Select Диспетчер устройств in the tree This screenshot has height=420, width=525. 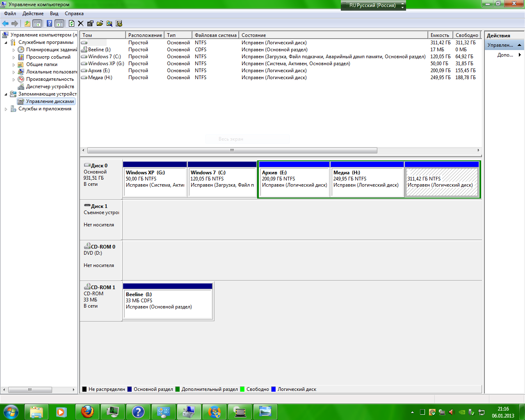(50, 87)
